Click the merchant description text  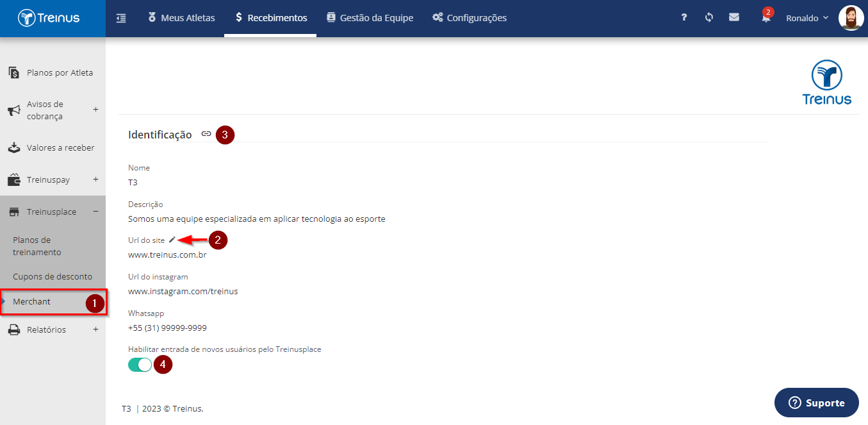(x=257, y=219)
